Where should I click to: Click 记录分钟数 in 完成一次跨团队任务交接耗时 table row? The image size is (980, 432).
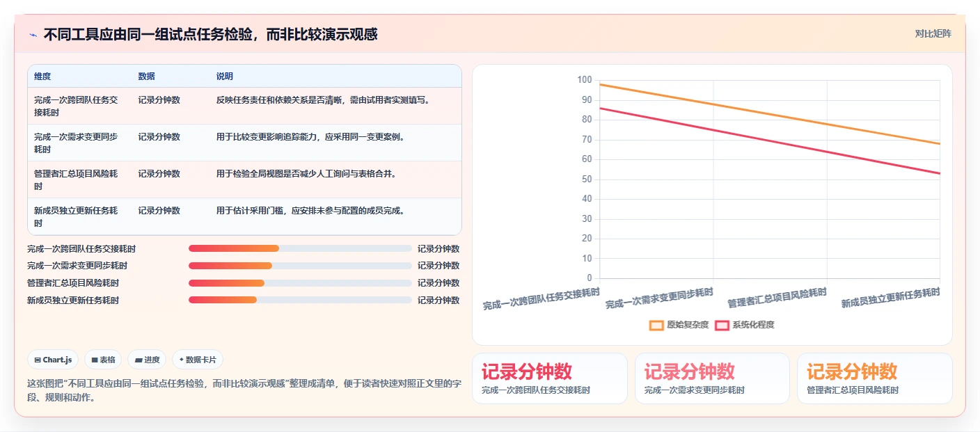coord(159,99)
